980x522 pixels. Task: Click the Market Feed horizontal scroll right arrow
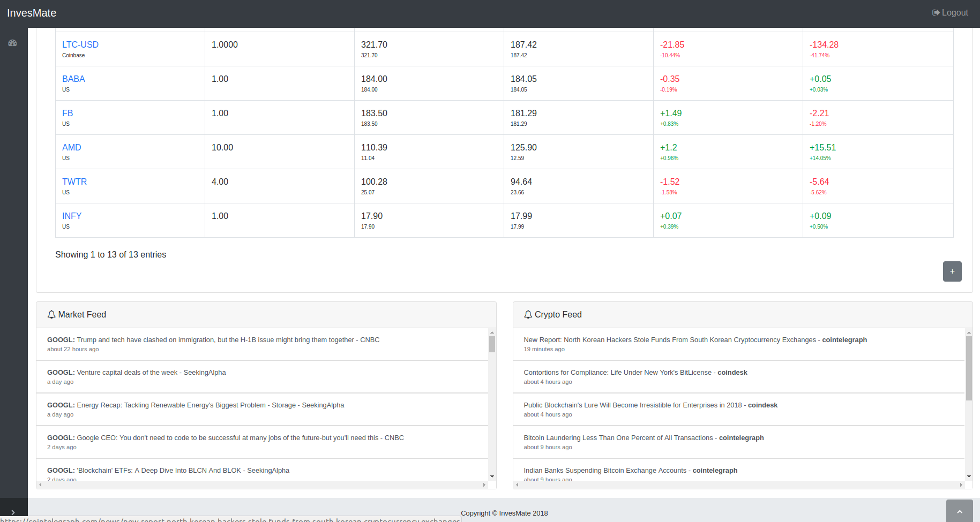pyautogui.click(x=484, y=485)
